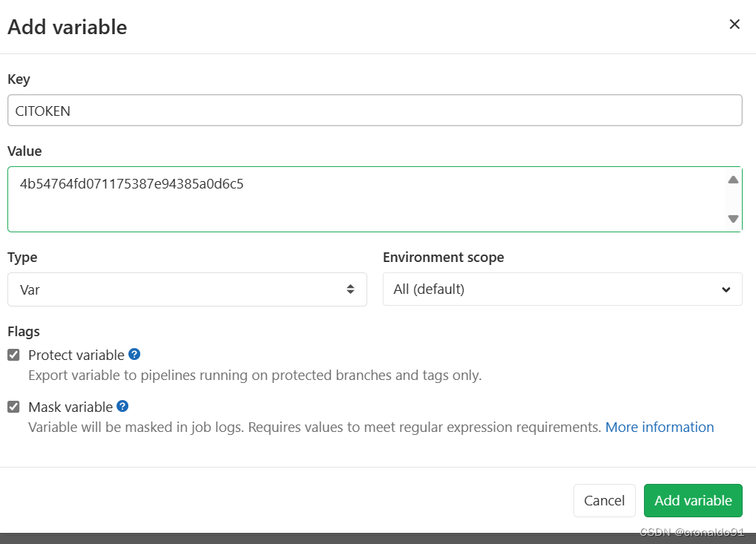Screen dimensions: 756x544
Task: Click the "Protect variable" label text
Action: pos(76,355)
